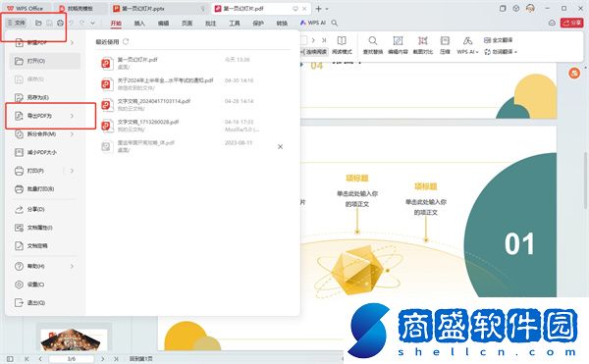Click the redo arrow icon
This screenshot has width=589, height=364.
coord(81,23)
